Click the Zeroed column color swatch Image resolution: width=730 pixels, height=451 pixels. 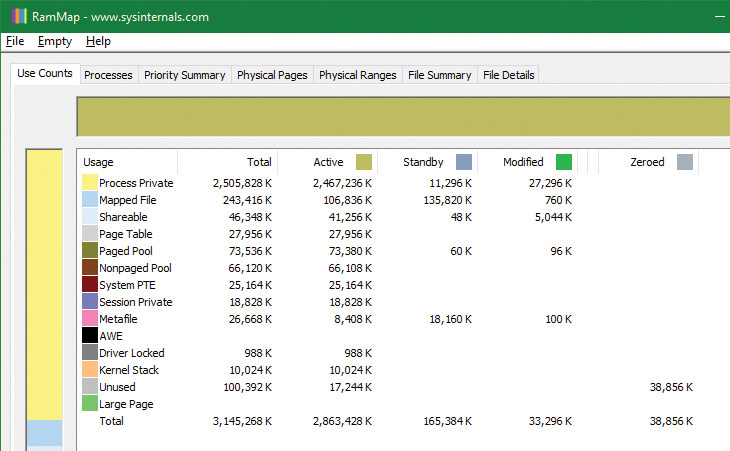pos(684,162)
